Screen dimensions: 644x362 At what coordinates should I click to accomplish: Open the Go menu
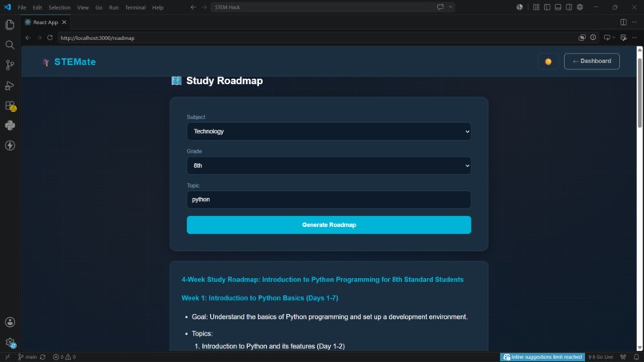[98, 7]
